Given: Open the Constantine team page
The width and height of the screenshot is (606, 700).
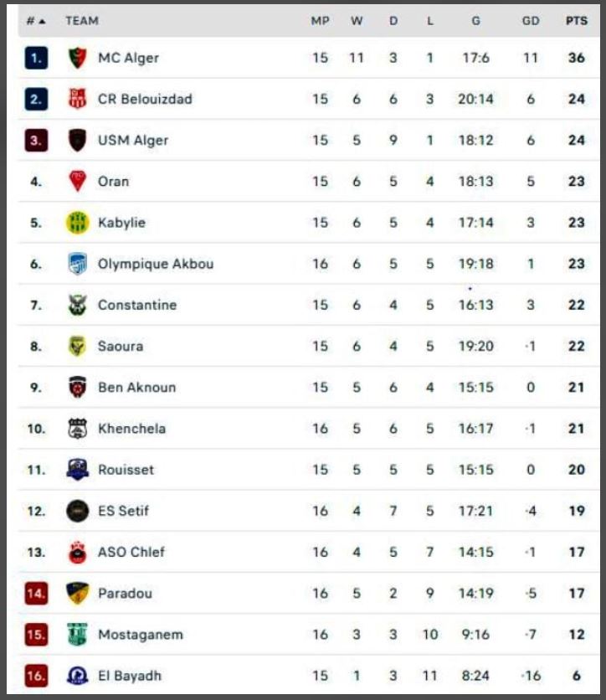Looking at the screenshot, I should [136, 305].
